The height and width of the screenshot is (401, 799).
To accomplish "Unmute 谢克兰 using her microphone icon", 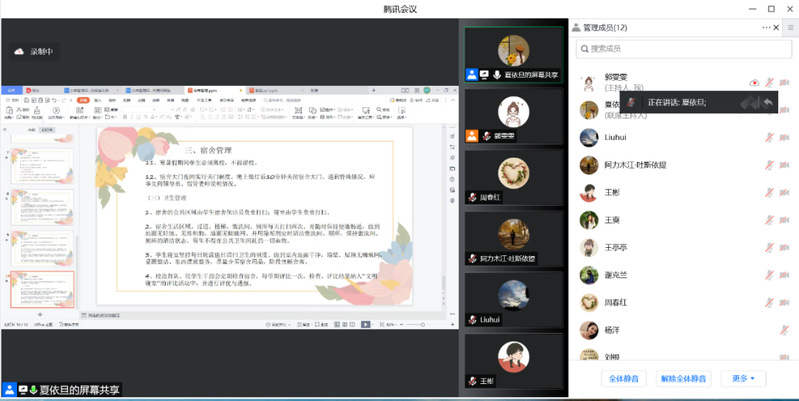I will 769,275.
